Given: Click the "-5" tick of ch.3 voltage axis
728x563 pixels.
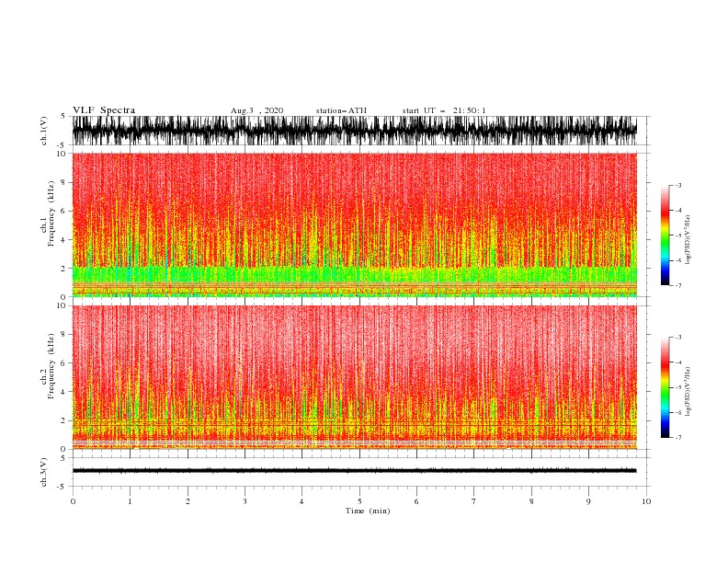Looking at the screenshot, I should (63, 488).
